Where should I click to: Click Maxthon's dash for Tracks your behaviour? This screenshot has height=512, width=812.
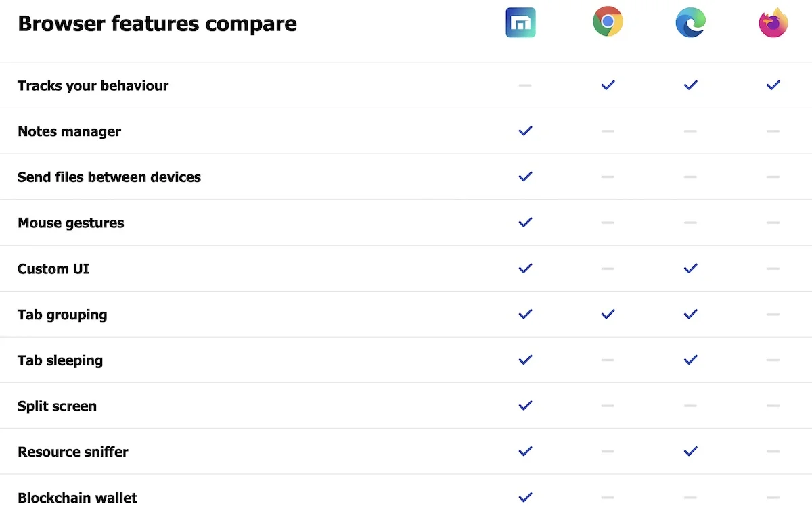click(x=525, y=85)
